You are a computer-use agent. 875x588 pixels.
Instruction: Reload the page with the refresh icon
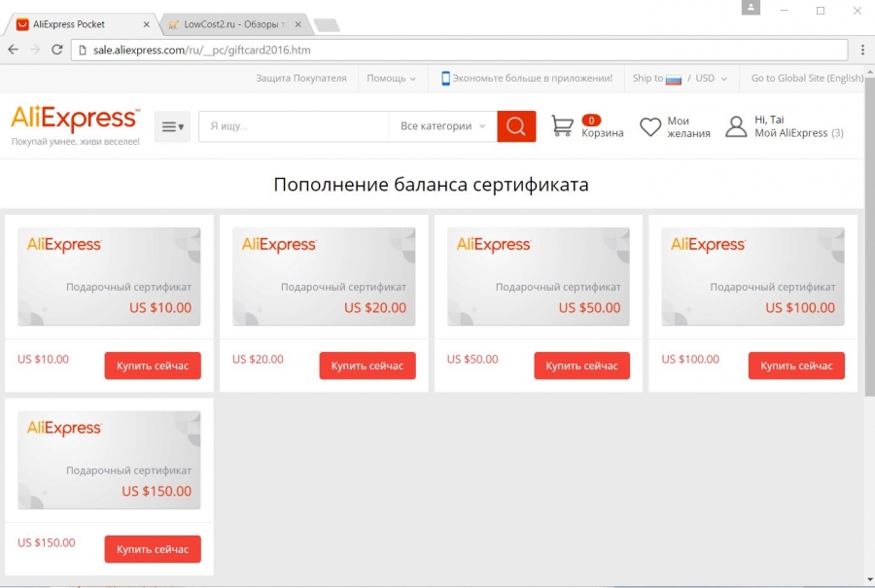pos(57,50)
